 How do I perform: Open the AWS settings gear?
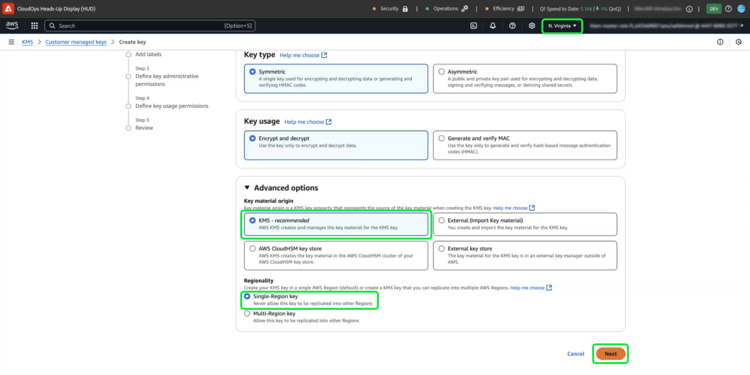coord(531,26)
